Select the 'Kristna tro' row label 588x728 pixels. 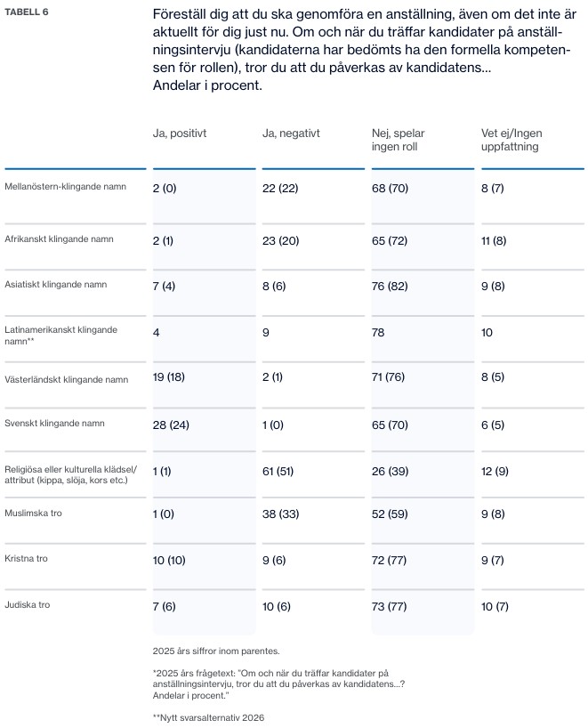click(x=26, y=559)
